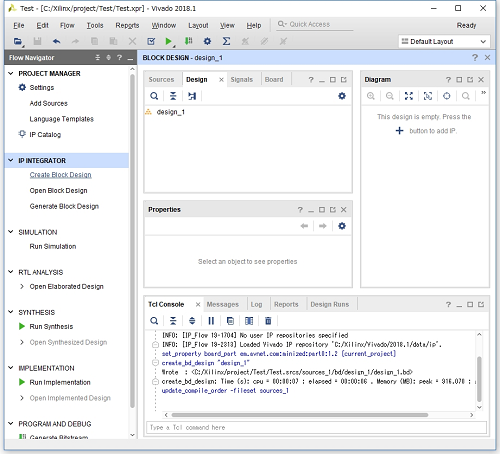Open Settings gear in main toolbar
The height and width of the screenshot is (454, 500).
(x=207, y=41)
